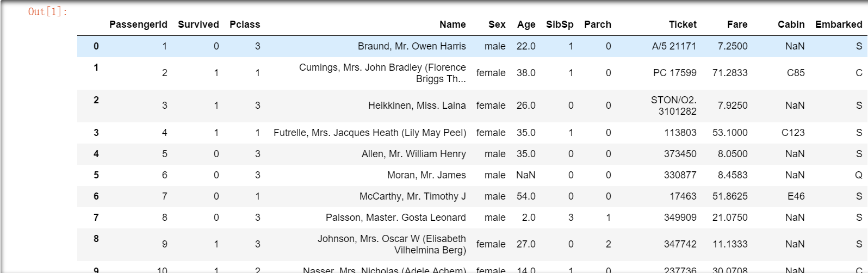Screen dimensions: 868x273
Task: Click the cabin value C123
Action: (792, 133)
